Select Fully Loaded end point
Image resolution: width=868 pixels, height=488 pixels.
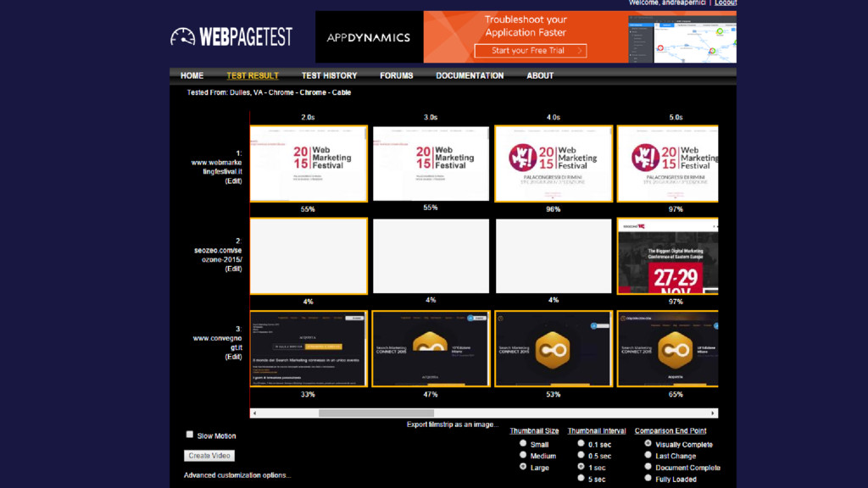648,479
